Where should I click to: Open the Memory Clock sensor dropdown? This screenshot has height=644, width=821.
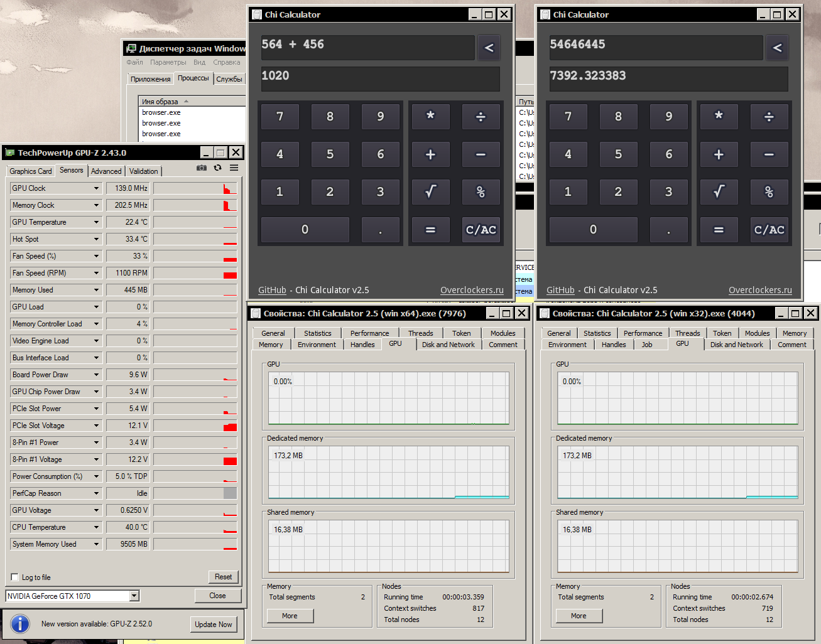[96, 205]
